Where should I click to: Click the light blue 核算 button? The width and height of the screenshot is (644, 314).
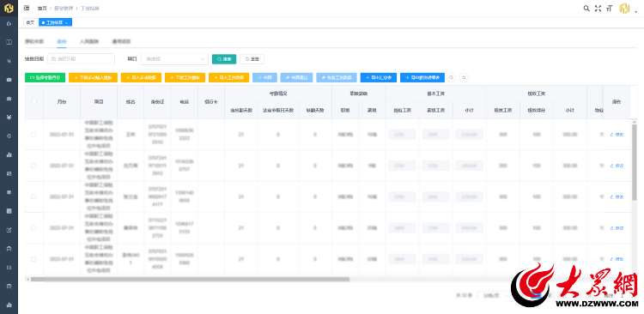pyautogui.click(x=265, y=77)
